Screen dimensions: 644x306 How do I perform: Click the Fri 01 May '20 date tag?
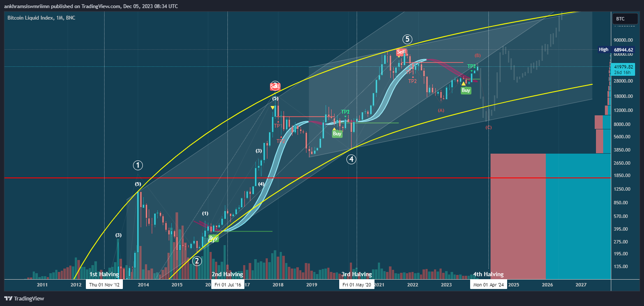pyautogui.click(x=357, y=285)
